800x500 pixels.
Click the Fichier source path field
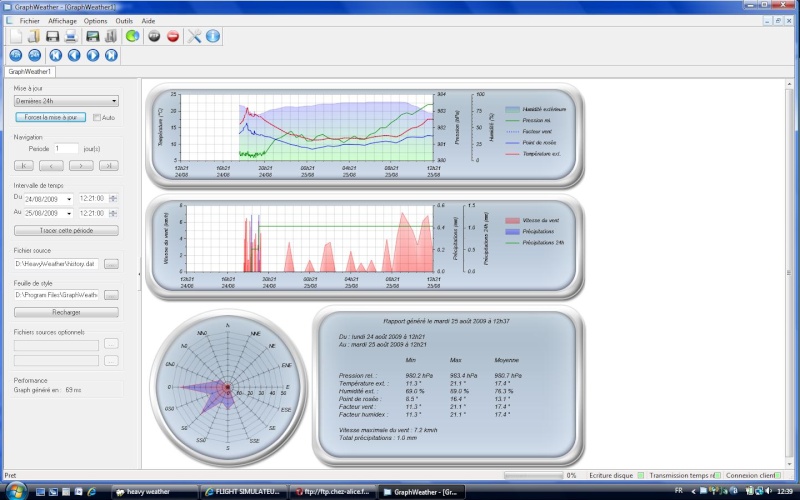tap(56, 264)
